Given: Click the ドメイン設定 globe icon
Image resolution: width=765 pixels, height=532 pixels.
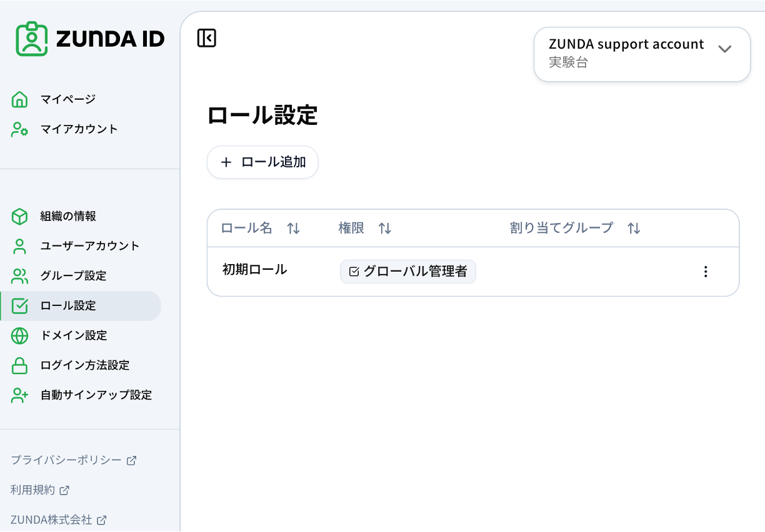Looking at the screenshot, I should click(x=18, y=335).
